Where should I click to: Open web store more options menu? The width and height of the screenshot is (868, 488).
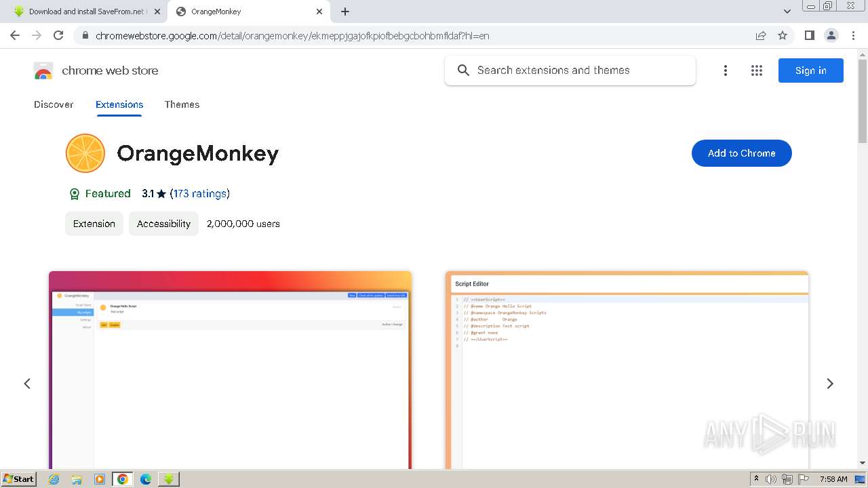coord(725,70)
